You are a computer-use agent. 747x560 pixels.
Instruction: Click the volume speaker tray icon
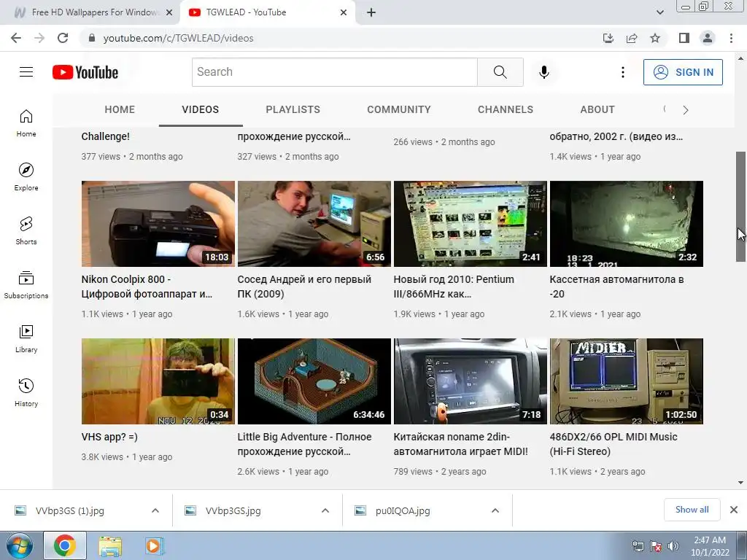click(673, 546)
